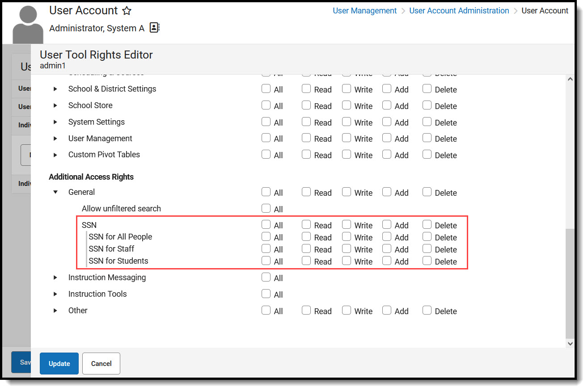The height and width of the screenshot is (391, 588).
Task: Click Administrator, System A name
Action: 97,28
